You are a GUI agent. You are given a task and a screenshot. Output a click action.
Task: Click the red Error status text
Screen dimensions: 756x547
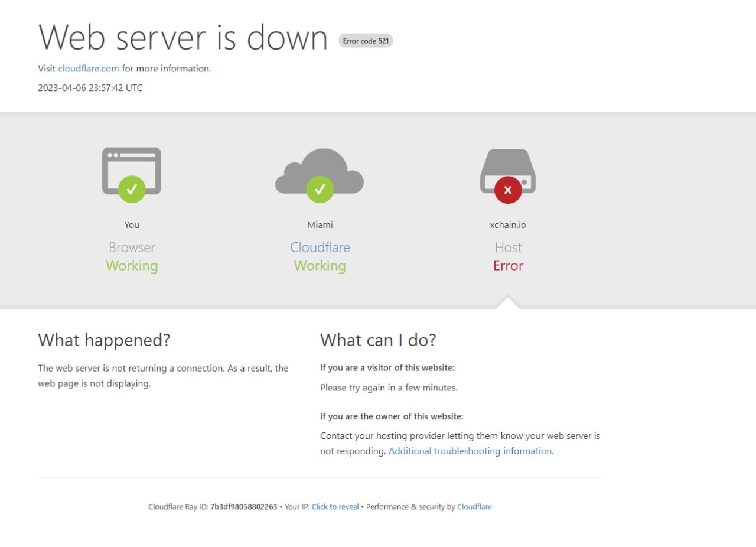(508, 266)
